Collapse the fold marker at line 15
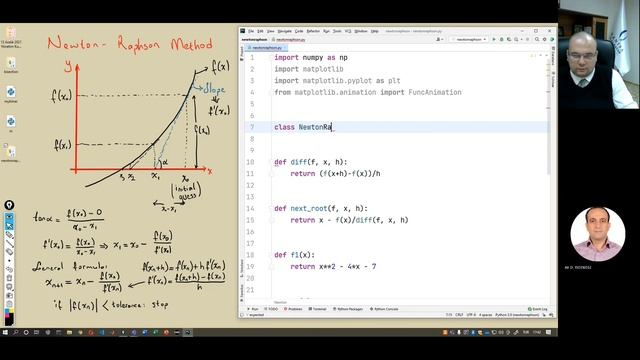Screen dimensions: 640x360 (x=271, y=220)
